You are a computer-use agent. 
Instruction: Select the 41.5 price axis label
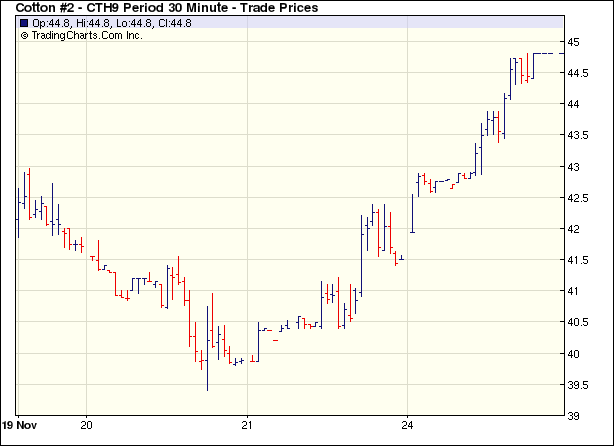(579, 260)
